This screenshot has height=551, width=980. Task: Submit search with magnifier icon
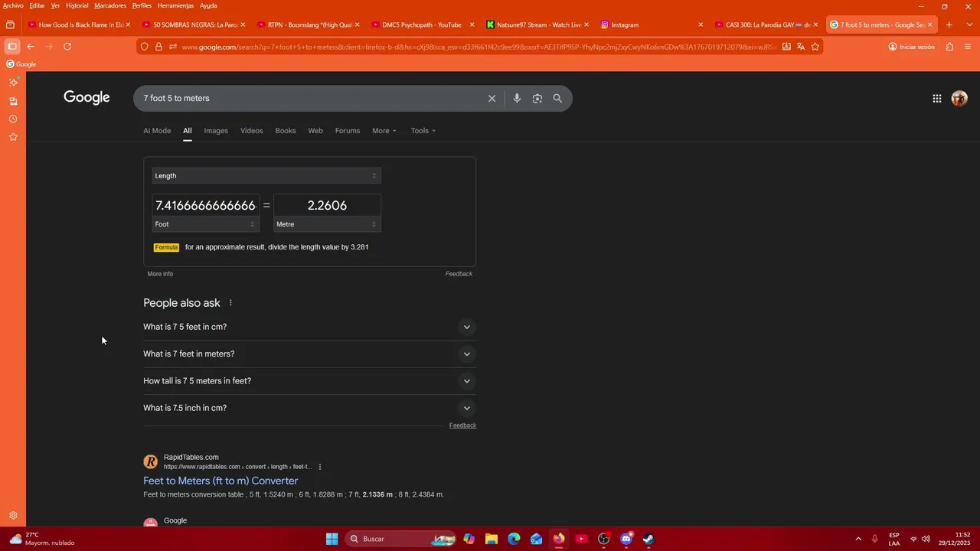click(557, 98)
